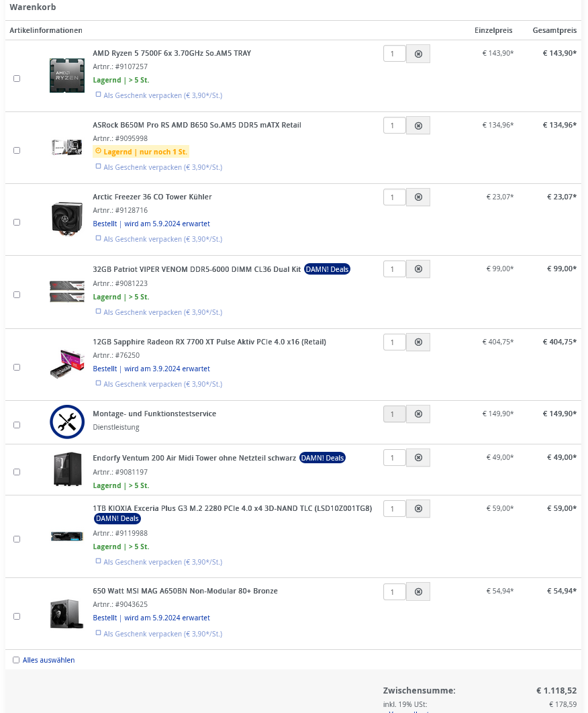Remove the Sapphire Radeon RX 7700 XT

pyautogui.click(x=418, y=342)
